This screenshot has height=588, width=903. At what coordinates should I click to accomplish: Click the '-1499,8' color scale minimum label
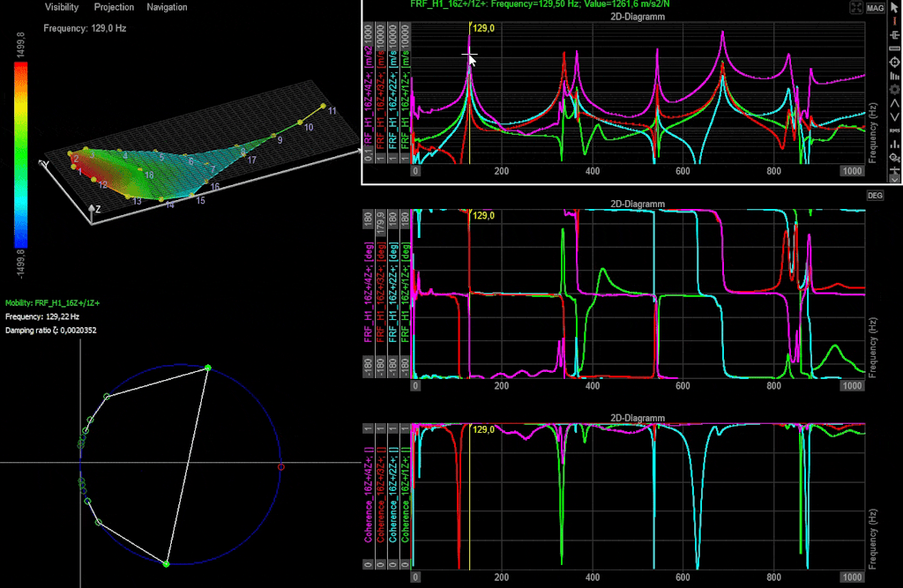point(21,264)
